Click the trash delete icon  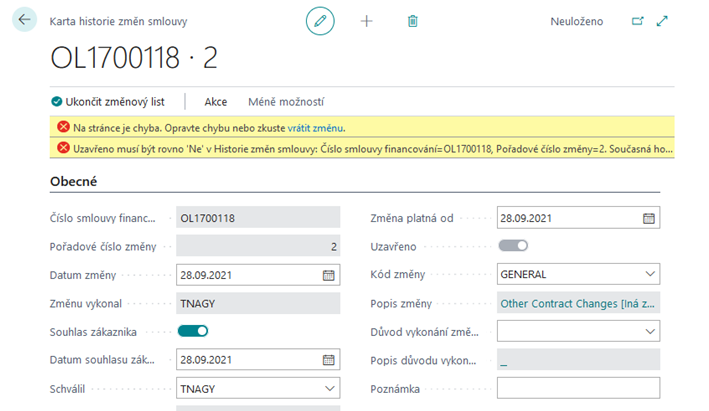412,20
